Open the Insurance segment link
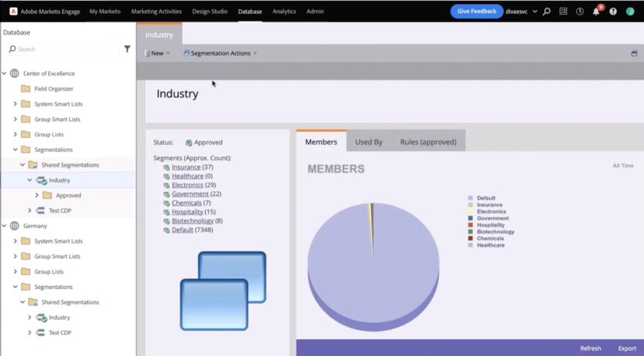Screen dimensions: 644x356 186,167
